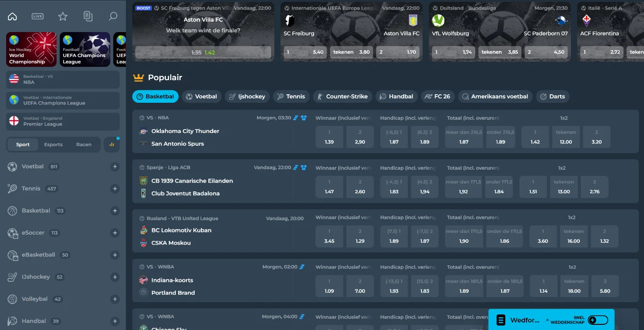Open UEFA Champions League quick link

[63, 100]
